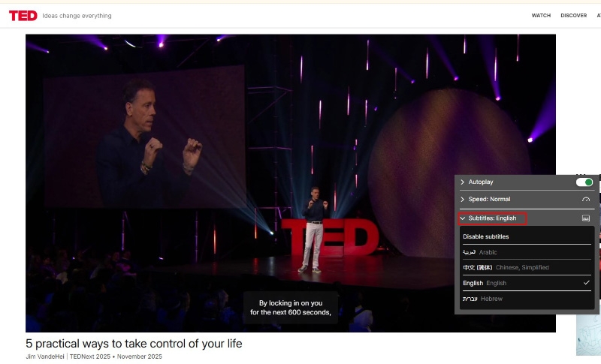
Task: Toggle the Autoplay switch off
Action: click(584, 182)
